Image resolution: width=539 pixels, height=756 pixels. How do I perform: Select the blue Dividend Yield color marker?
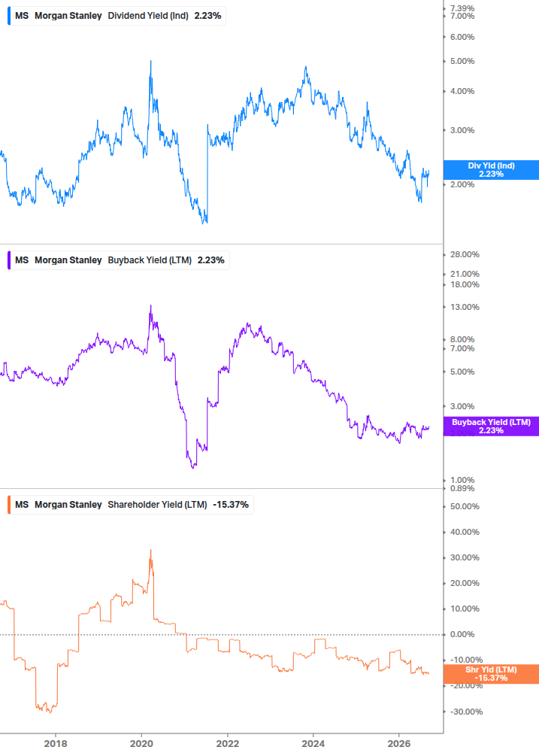click(x=9, y=16)
